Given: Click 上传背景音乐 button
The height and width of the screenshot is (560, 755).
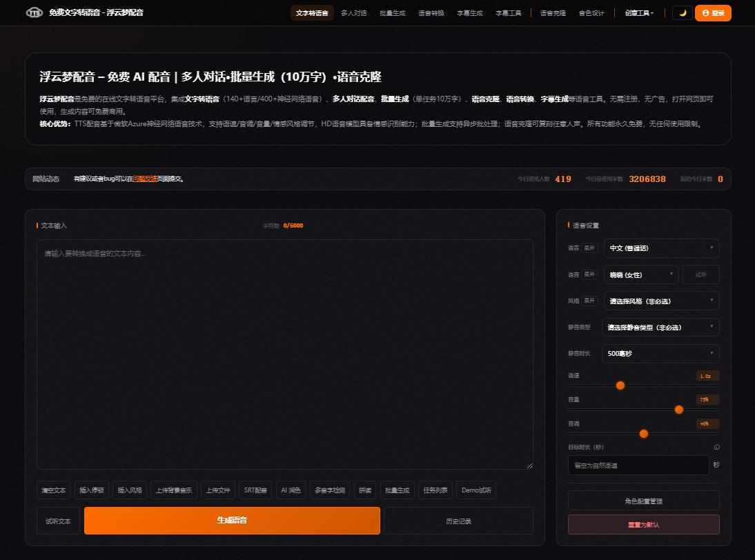Looking at the screenshot, I should click(x=174, y=490).
